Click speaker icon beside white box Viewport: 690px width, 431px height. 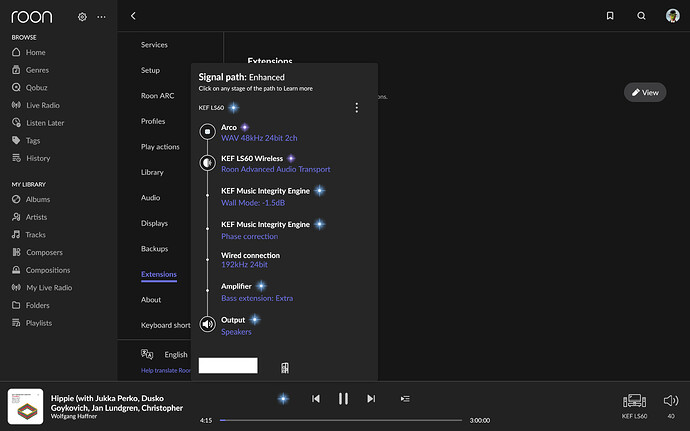point(285,368)
